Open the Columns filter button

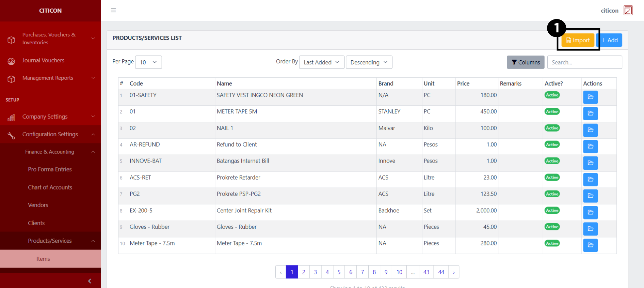coord(526,62)
